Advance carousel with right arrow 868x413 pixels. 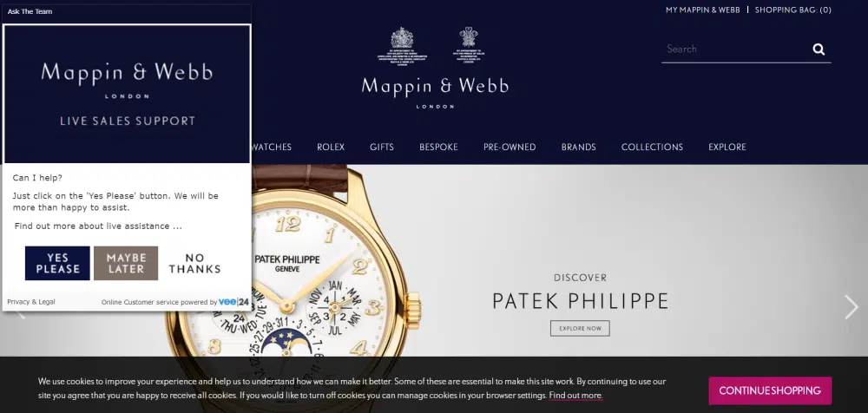pyautogui.click(x=851, y=306)
